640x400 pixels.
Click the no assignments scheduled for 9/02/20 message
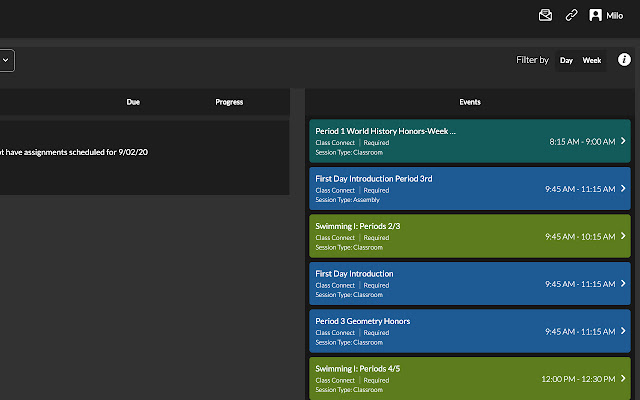pos(74,152)
